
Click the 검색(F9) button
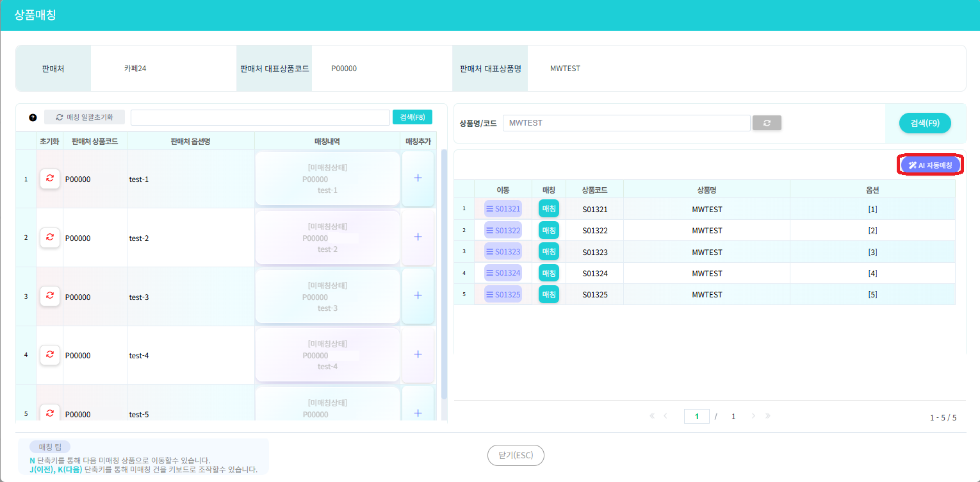coord(925,123)
